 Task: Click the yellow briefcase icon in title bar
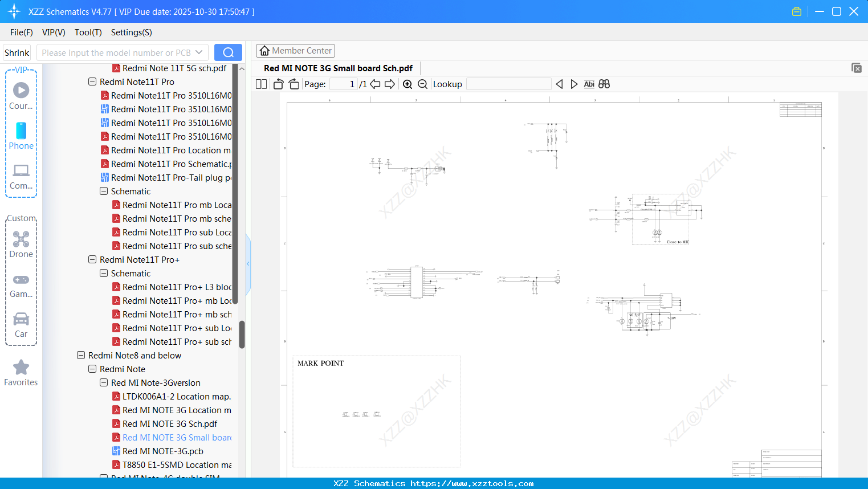click(797, 11)
